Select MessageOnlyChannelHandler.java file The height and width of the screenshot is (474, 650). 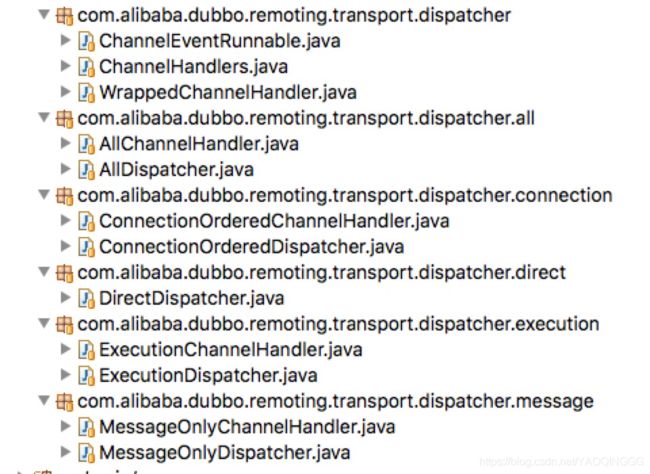(247, 427)
